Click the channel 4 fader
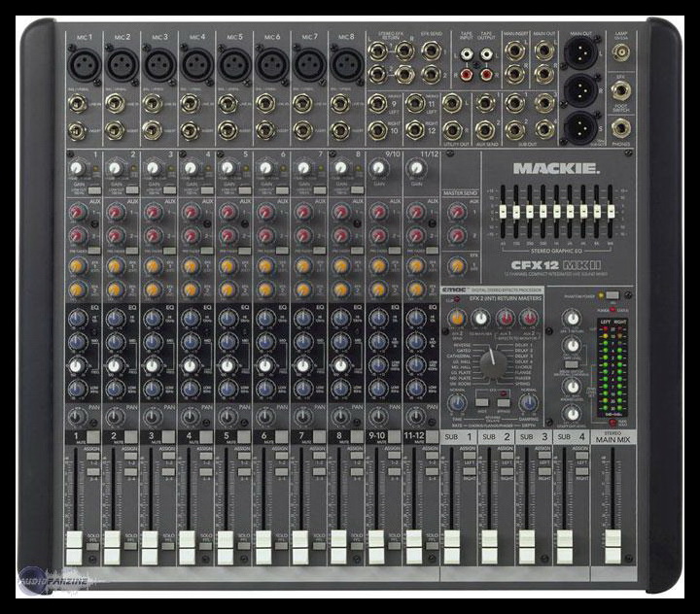 pyautogui.click(x=187, y=547)
